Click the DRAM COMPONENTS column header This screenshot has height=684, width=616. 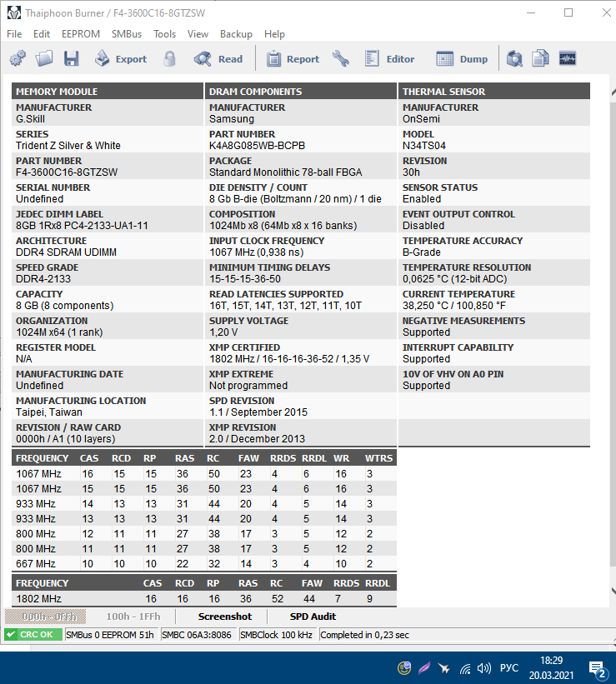click(301, 92)
